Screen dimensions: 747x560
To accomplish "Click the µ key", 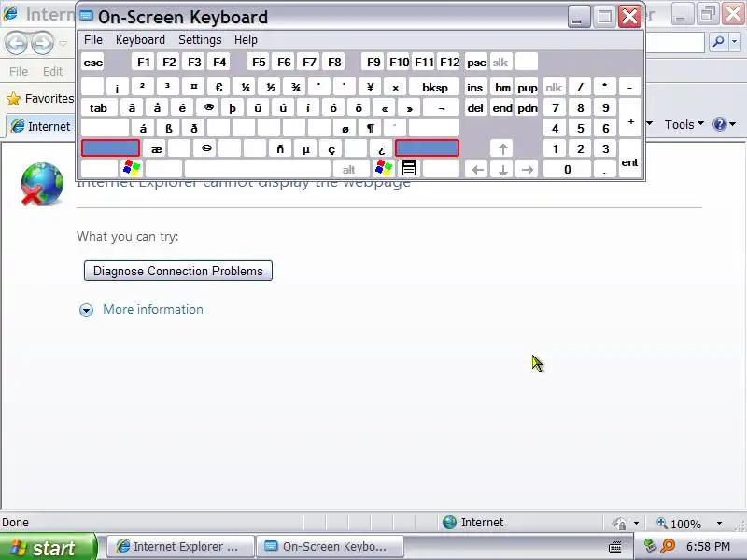I will 306,148.
